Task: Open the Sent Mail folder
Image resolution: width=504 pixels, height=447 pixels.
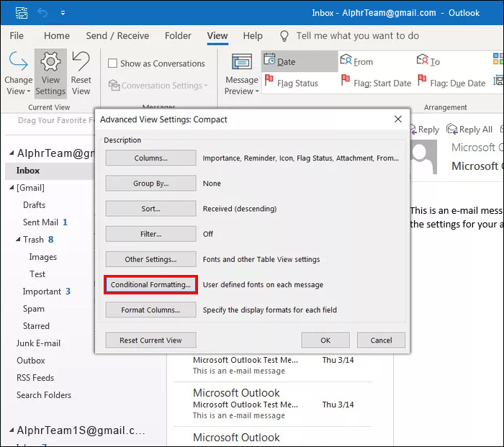Action: [40, 222]
